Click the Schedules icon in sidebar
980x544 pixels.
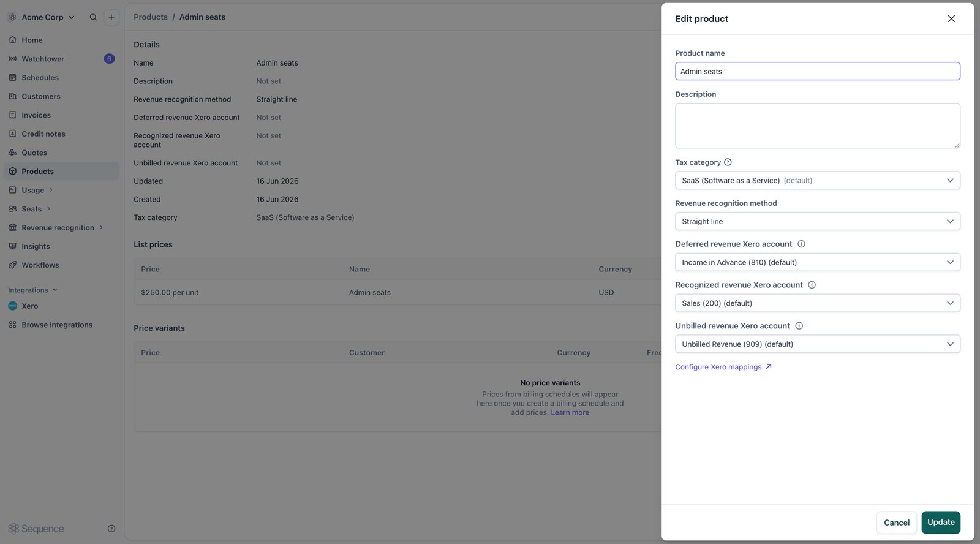(13, 78)
